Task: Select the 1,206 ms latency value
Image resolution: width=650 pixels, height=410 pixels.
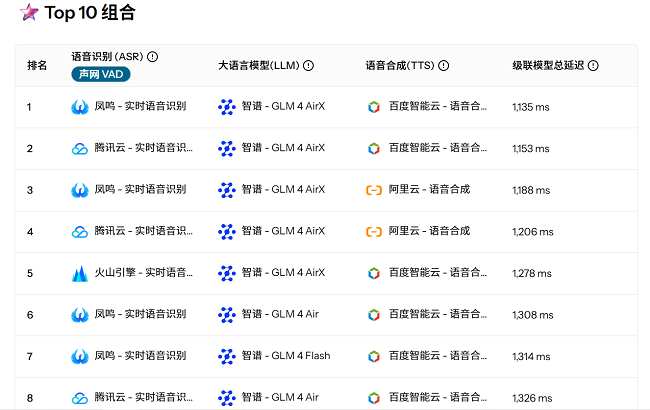Action: [533, 232]
